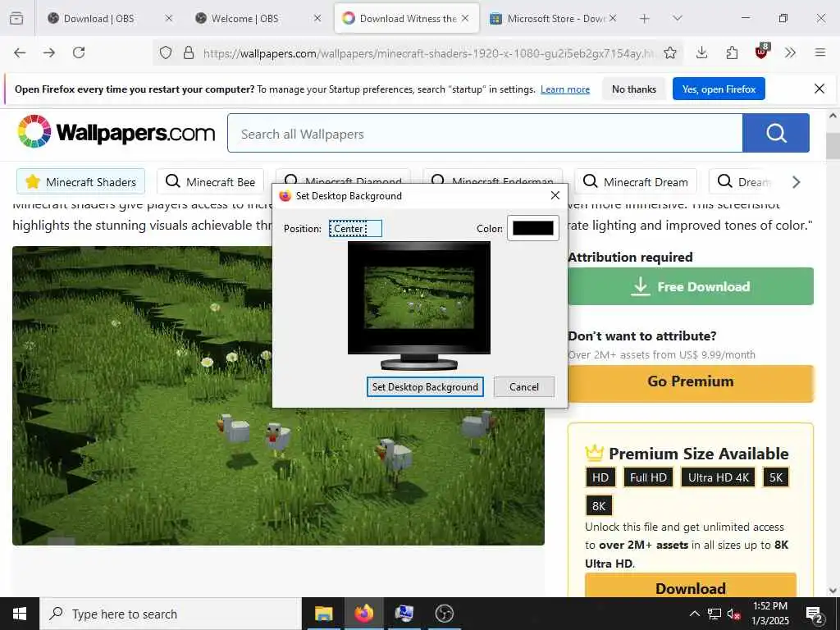This screenshot has height=630, width=840.
Task: Click the Go Premium button
Action: coord(691,381)
